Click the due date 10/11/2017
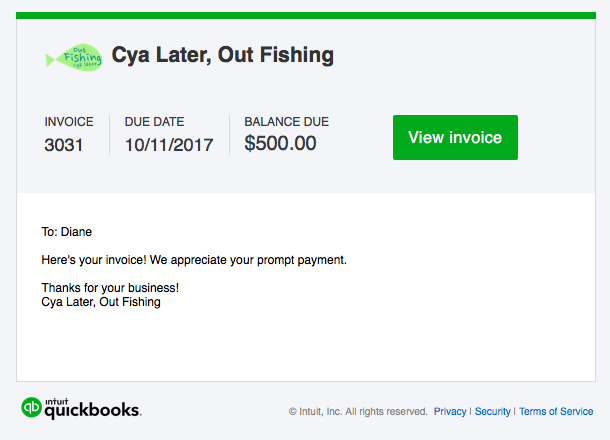Viewport: 610px width, 440px height. coord(169,144)
